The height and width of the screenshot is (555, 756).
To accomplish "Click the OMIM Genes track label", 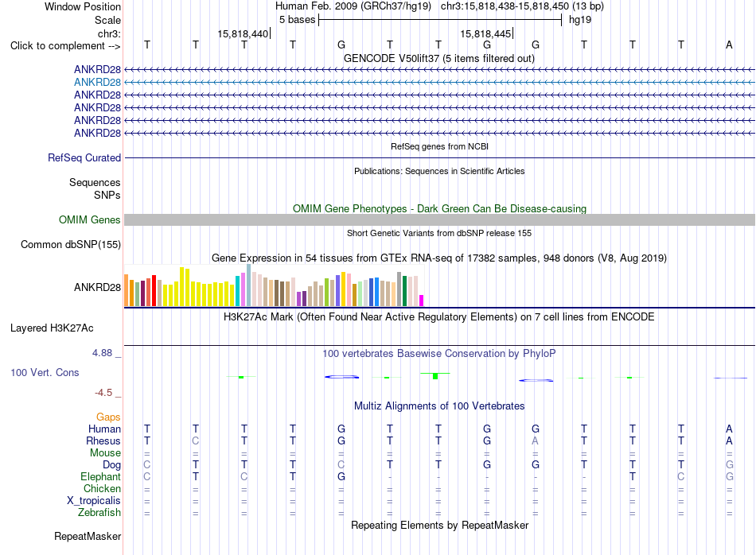I will (x=89, y=219).
